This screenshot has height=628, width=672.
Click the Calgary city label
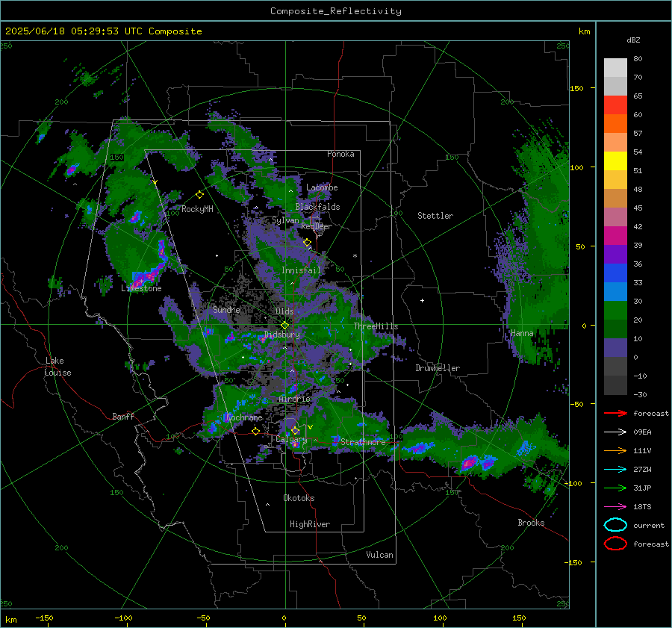[291, 439]
